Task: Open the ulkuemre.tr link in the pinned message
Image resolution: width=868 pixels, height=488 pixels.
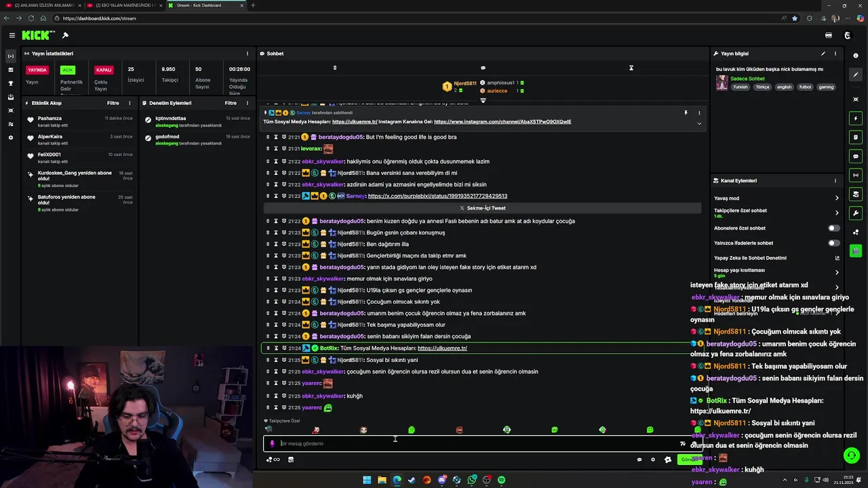Action: (x=355, y=122)
